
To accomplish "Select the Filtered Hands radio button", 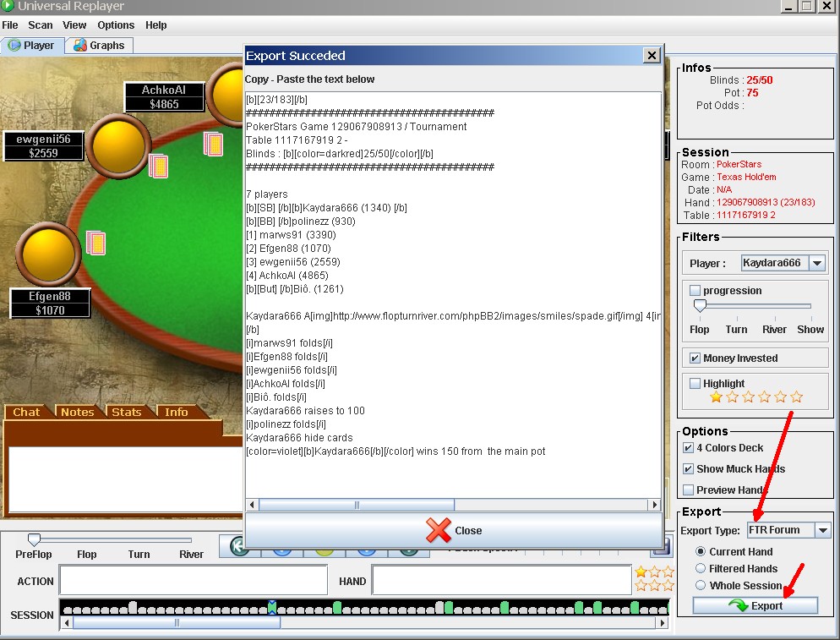I will pyautogui.click(x=701, y=568).
